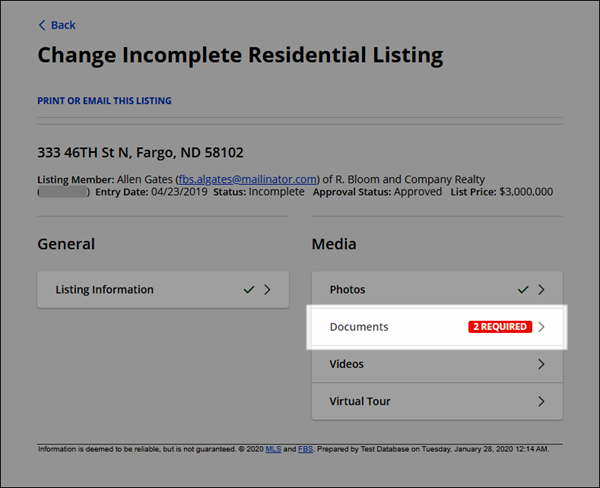Open the MLS link in footer
600x488 pixels.
[273, 449]
